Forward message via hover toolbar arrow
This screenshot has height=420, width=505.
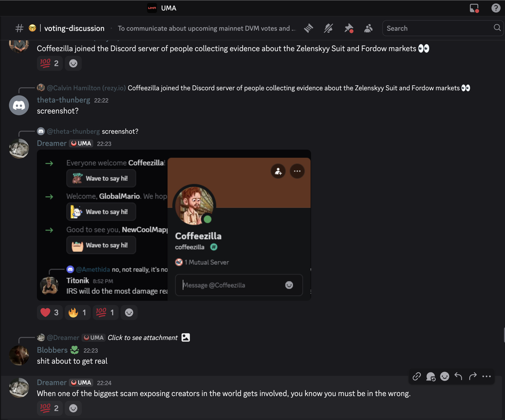pyautogui.click(x=473, y=376)
